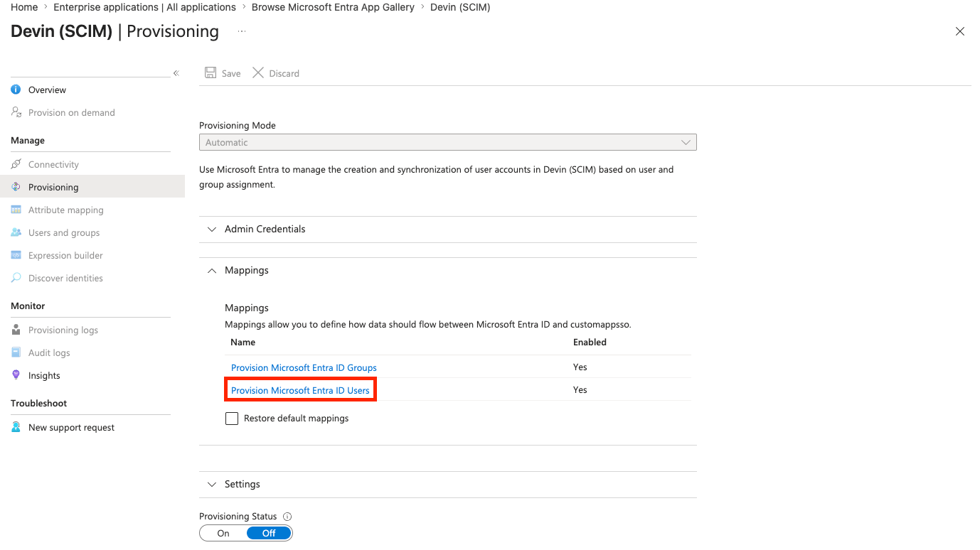Click the New support request icon
The image size is (980, 550).
tap(16, 427)
